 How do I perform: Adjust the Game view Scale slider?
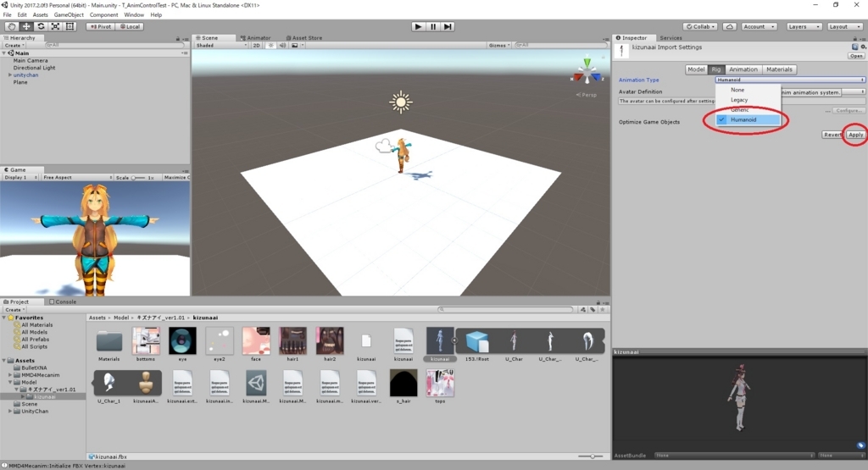tap(138, 178)
